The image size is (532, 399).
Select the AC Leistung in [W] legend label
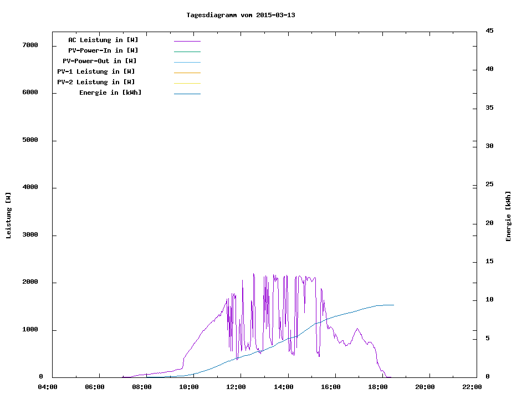[x=103, y=40]
